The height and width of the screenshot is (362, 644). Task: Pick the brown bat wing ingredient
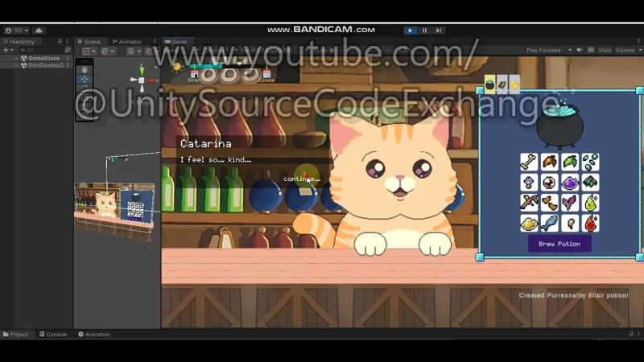[549, 162]
